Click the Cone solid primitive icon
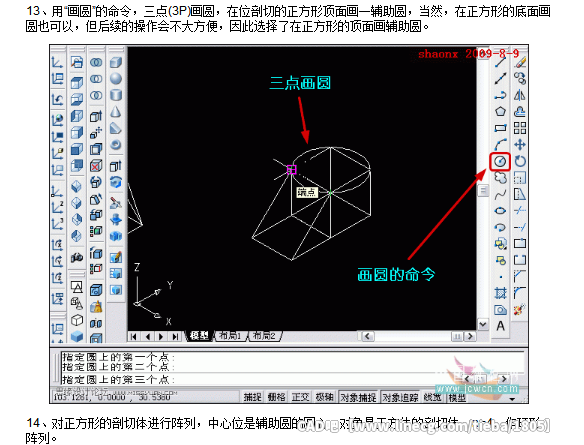The image size is (584, 445). (116, 111)
